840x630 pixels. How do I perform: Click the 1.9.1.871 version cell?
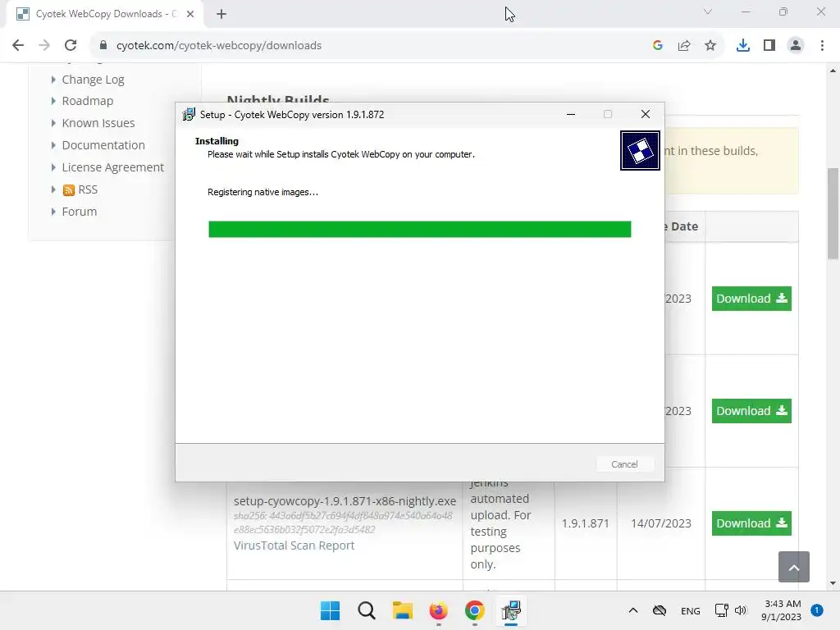(x=585, y=523)
